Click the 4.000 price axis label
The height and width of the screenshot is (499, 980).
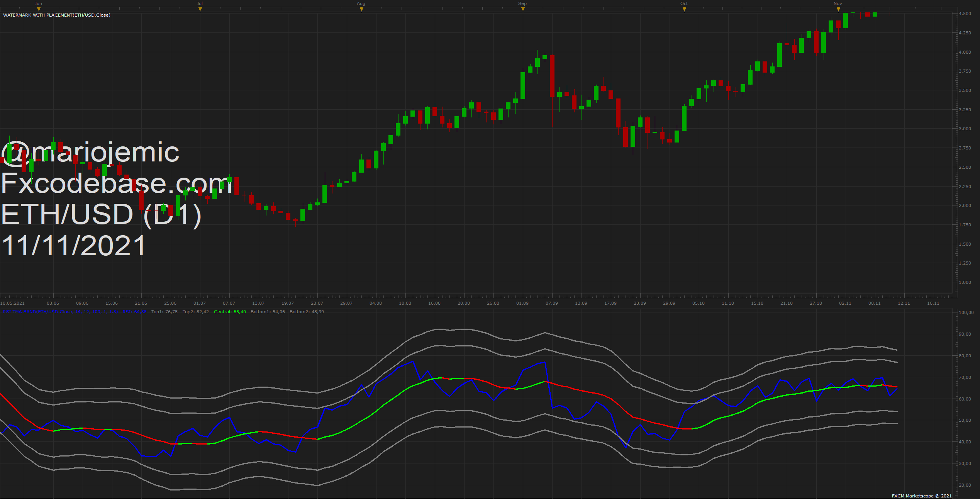point(965,52)
